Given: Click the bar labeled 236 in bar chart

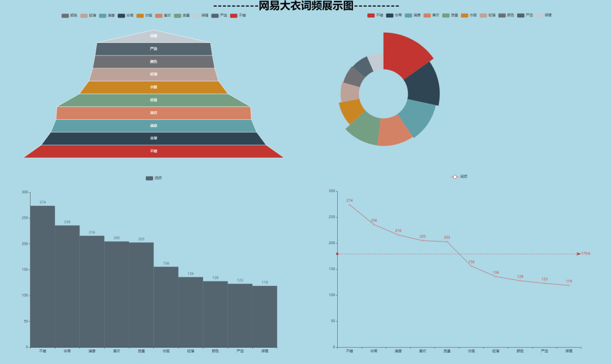Looking at the screenshot, I should (67, 286).
